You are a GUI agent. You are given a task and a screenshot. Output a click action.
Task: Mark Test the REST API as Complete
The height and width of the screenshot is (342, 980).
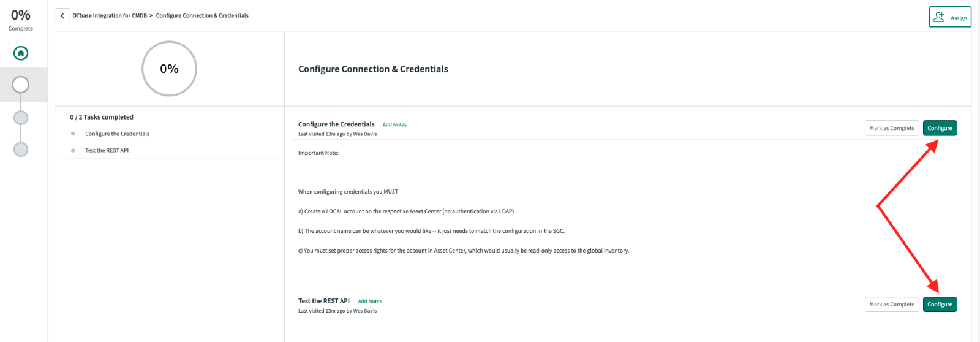click(892, 305)
